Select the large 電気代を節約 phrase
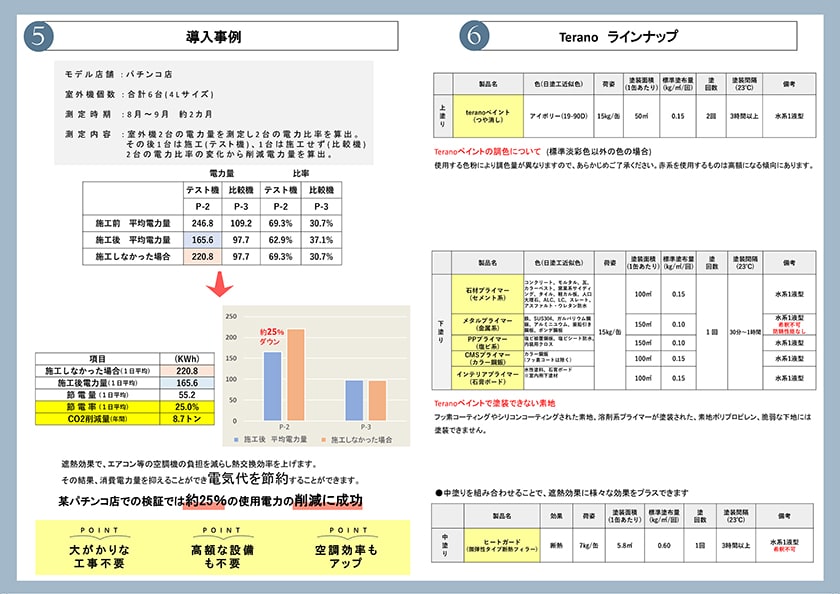This screenshot has height=594, width=840. point(249,478)
